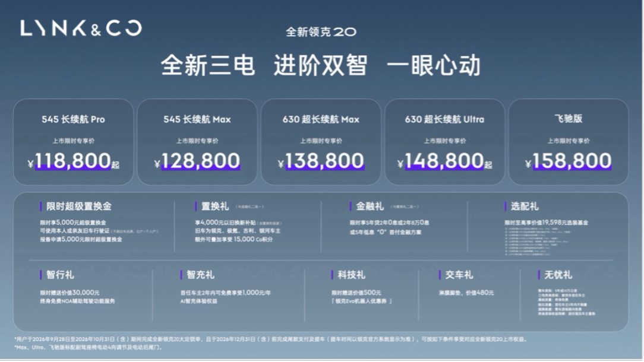Select the 630 超长续航 Ultra card title
644x362 pixels.
(x=445, y=119)
